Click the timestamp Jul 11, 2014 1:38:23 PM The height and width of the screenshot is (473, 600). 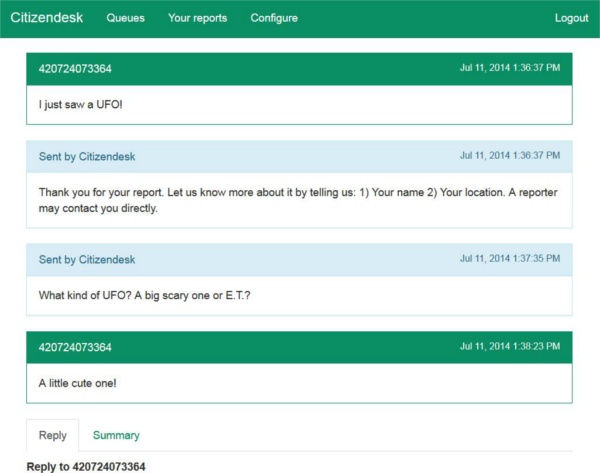(510, 346)
